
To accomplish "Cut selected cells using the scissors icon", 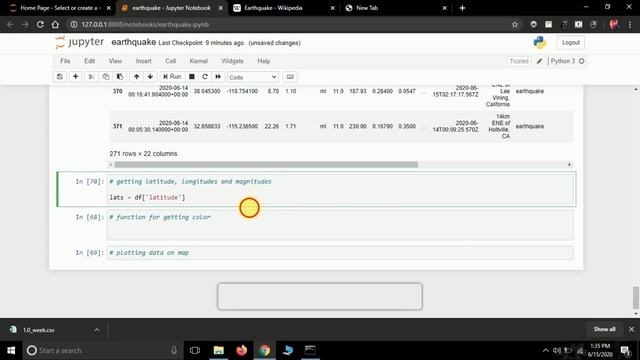I will point(91,77).
